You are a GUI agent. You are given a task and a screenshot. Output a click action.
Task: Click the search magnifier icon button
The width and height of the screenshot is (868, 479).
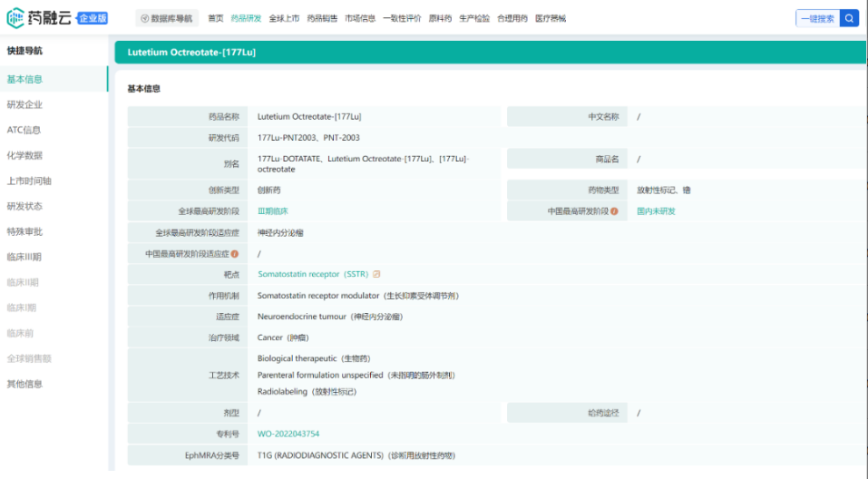[x=849, y=18]
